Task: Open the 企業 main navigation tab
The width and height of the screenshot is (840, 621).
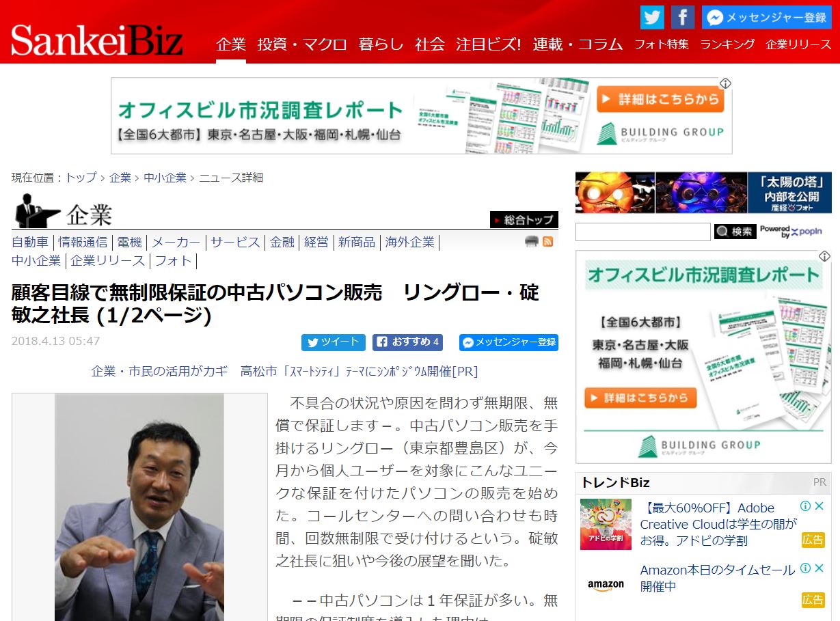Action: click(230, 44)
